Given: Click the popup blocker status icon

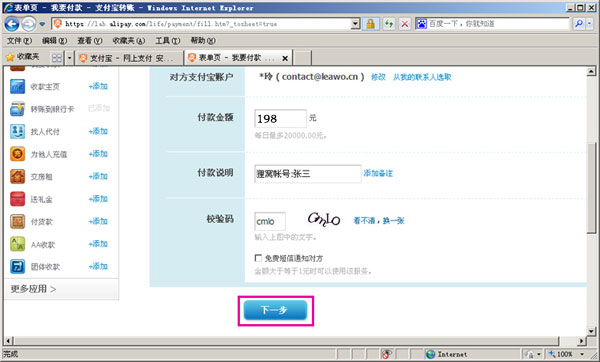Looking at the screenshot, I should tap(386, 354).
